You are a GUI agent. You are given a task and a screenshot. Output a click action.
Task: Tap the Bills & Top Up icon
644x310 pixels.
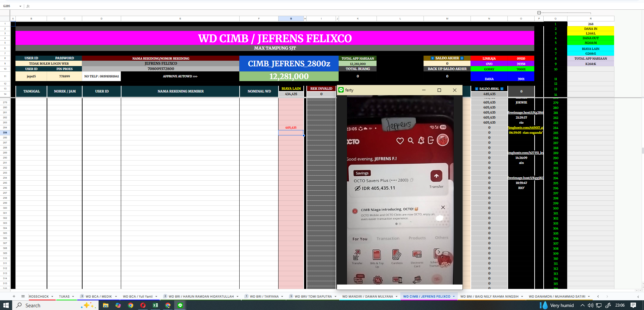pos(377,255)
